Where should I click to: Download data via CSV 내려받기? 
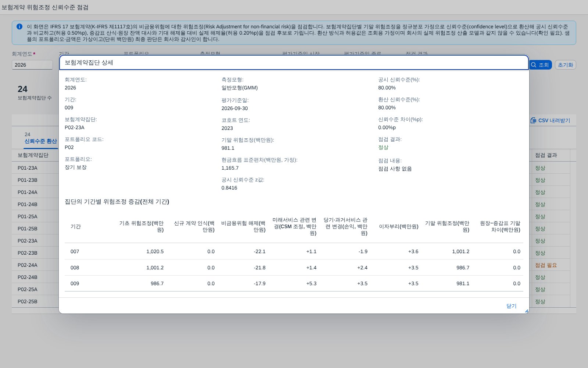pyautogui.click(x=550, y=120)
